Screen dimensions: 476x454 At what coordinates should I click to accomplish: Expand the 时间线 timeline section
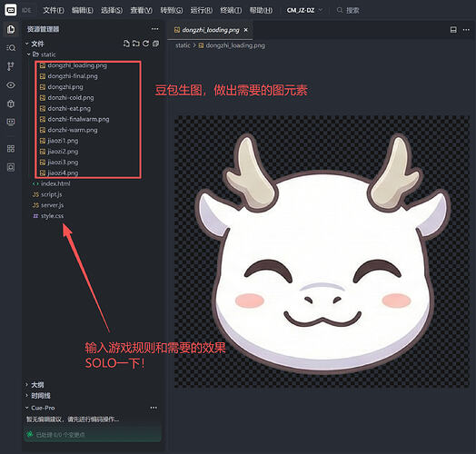[x=38, y=396]
